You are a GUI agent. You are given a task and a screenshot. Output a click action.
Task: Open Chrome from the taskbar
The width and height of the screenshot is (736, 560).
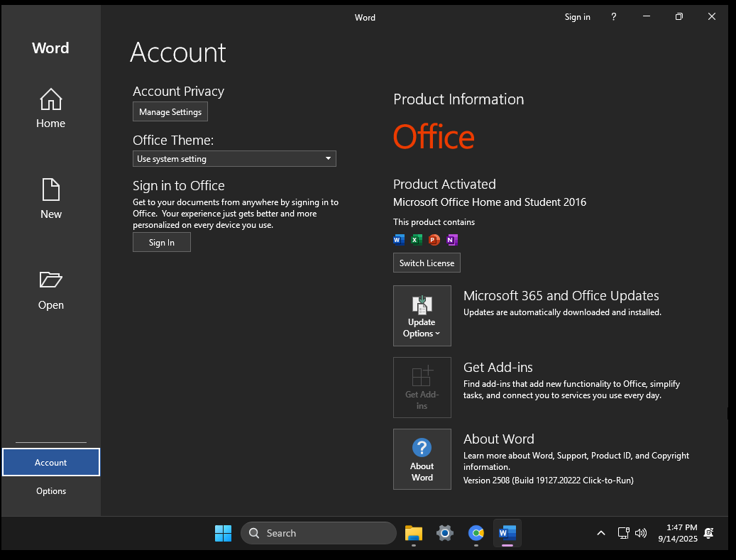[x=476, y=533]
